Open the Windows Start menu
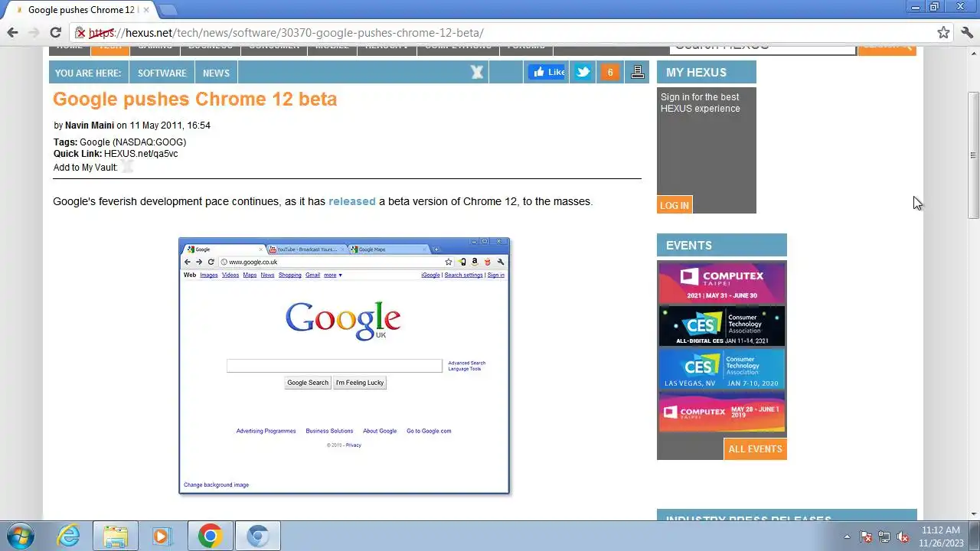The width and height of the screenshot is (980, 551). 20,536
